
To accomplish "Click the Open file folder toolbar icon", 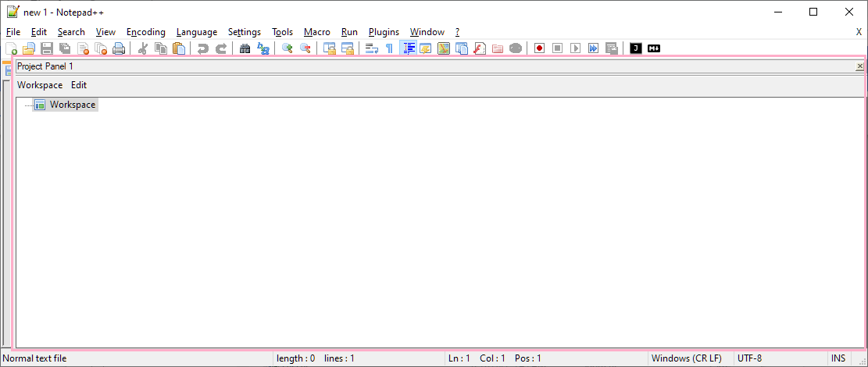I will click(x=29, y=48).
